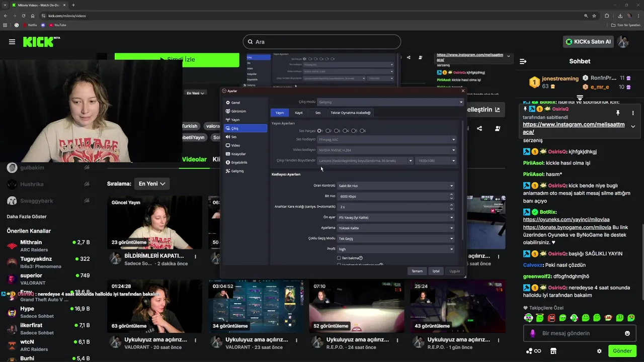
Task: Open the chat shop icon
Action: pyautogui.click(x=553, y=351)
